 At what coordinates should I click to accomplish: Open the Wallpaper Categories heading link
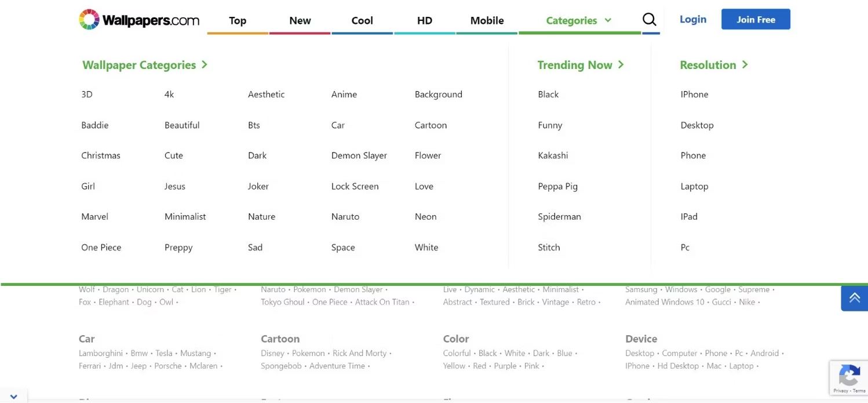tap(139, 65)
